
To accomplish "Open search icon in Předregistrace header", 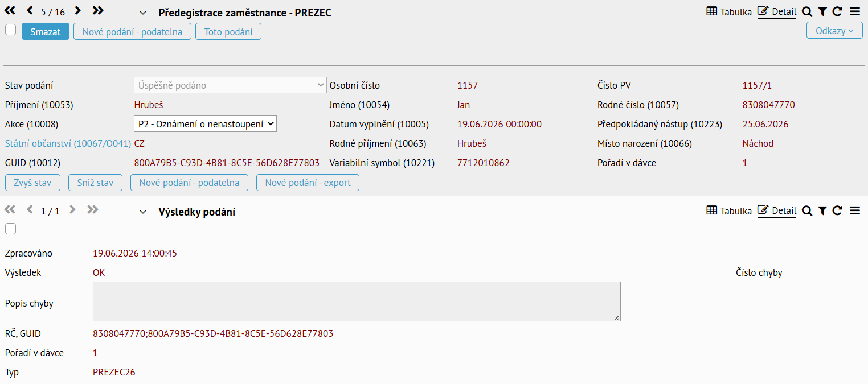I will (806, 11).
